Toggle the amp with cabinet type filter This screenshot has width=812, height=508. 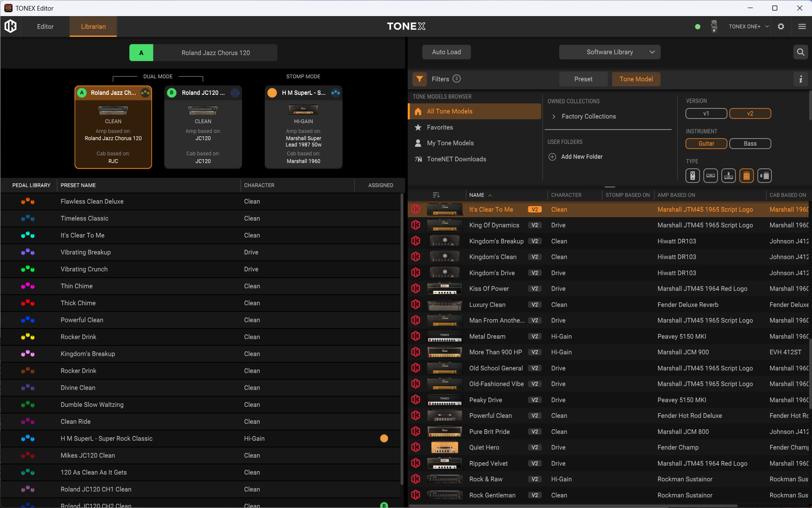pyautogui.click(x=746, y=176)
